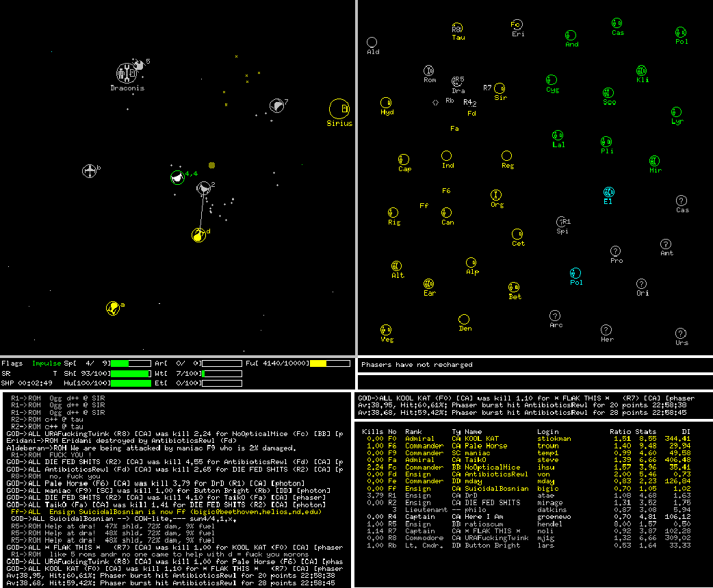
Task: Click Fa ship marker on galactic map
Action: [x=454, y=129]
